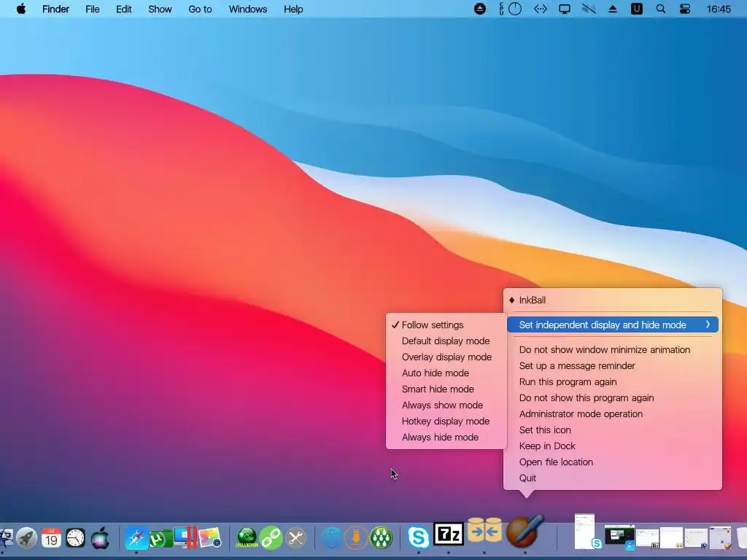Viewport: 747px width, 560px height.
Task: Choose Overlay display mode
Action: 446,357
